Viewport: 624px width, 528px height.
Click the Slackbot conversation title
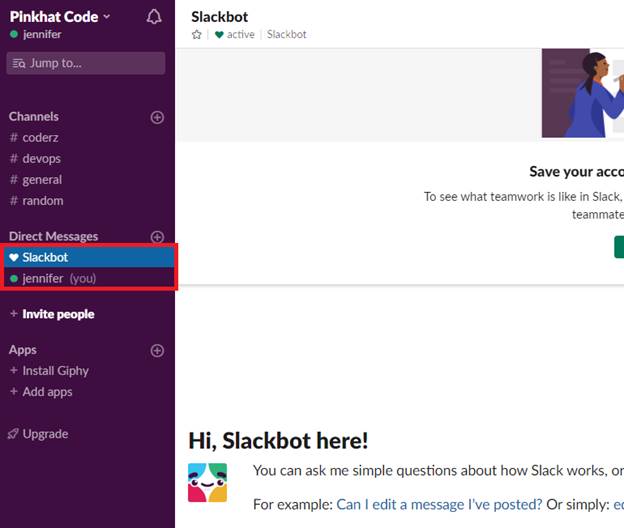click(219, 17)
